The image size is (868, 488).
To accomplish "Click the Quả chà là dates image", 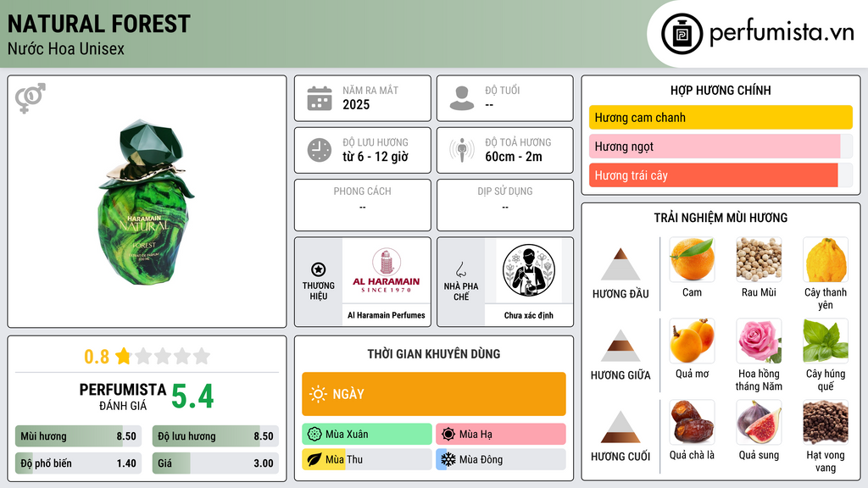I will click(692, 422).
